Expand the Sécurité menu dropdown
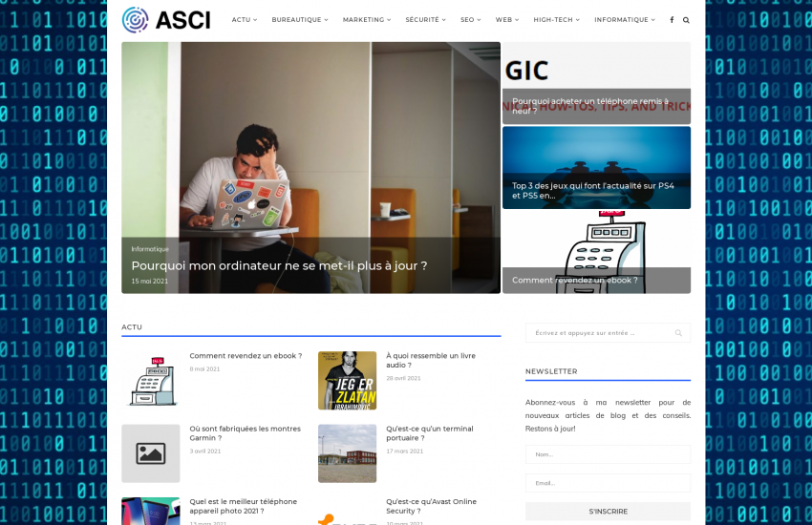Screen dimensions: 812x525 425,20
